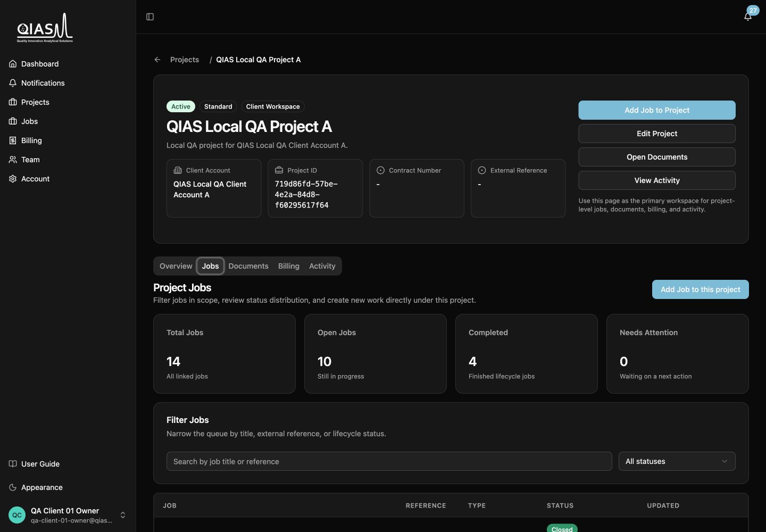Click the Project ID briefcase icon
This screenshot has width=766, height=532.
pyautogui.click(x=279, y=170)
